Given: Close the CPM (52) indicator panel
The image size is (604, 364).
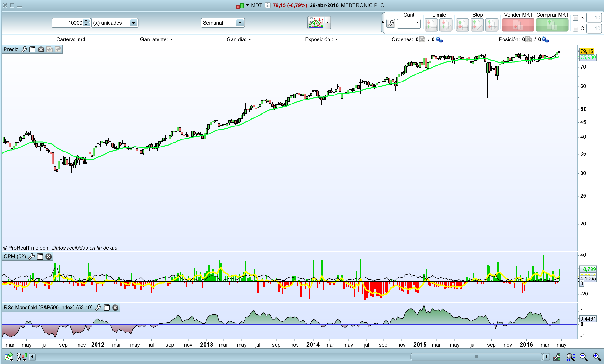Looking at the screenshot, I should [x=48, y=256].
